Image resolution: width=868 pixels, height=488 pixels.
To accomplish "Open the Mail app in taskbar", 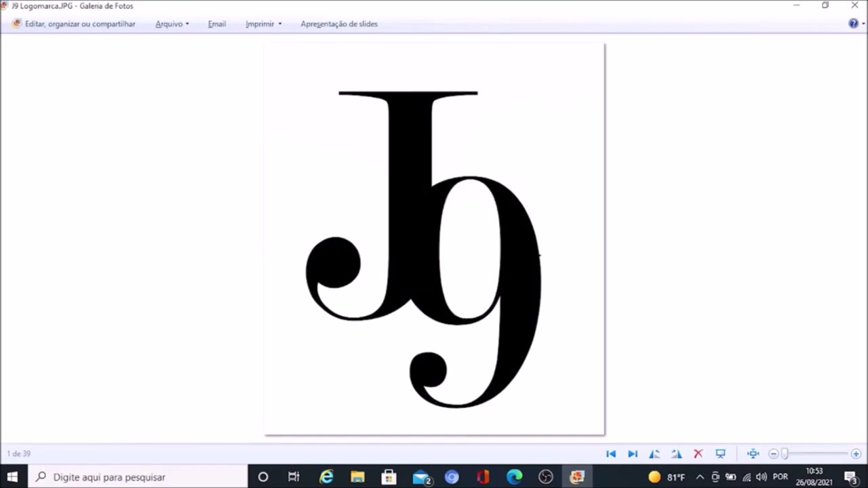I will pos(421,477).
